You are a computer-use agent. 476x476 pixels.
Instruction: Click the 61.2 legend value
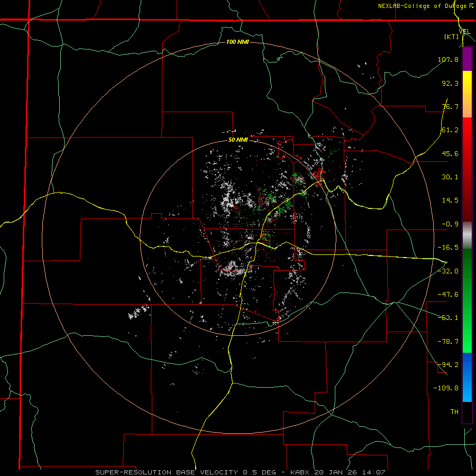[x=450, y=130]
